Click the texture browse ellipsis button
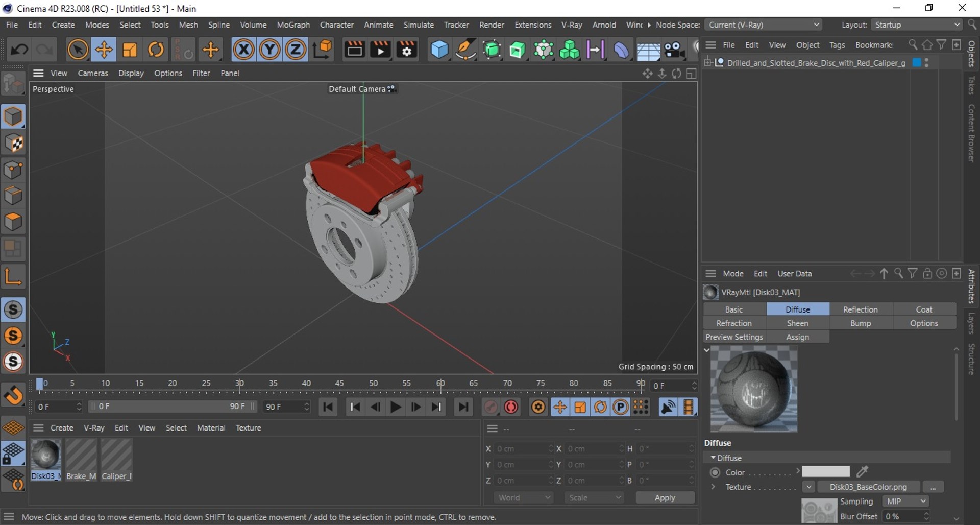This screenshot has height=525, width=980. [x=933, y=487]
